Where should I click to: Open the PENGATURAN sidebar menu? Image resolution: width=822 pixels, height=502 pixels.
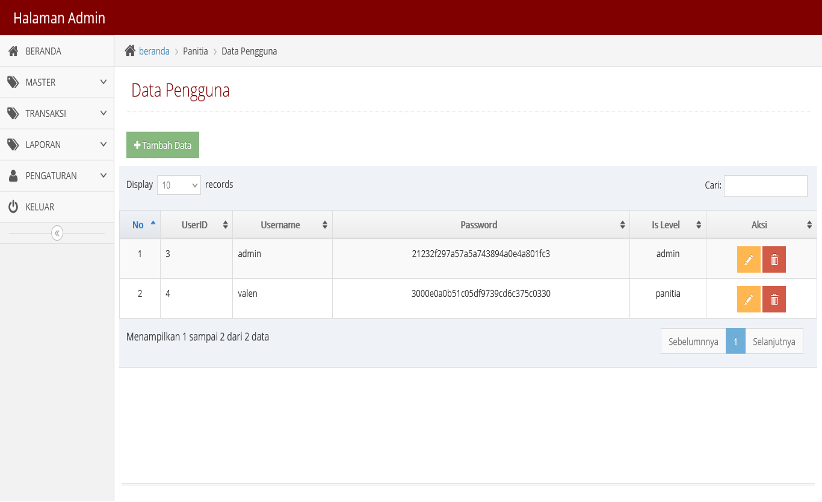click(x=57, y=176)
